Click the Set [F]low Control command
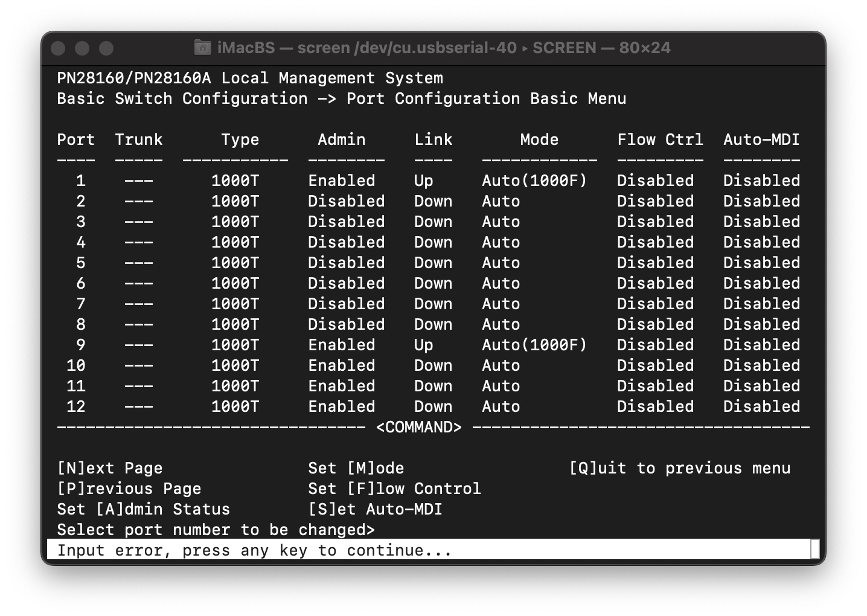The image size is (867, 616). (395, 489)
